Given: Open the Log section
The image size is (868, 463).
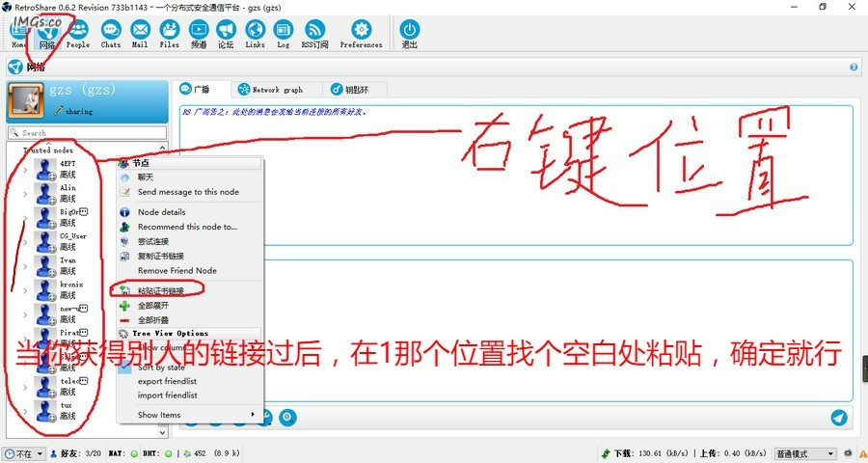Looking at the screenshot, I should click(x=284, y=33).
